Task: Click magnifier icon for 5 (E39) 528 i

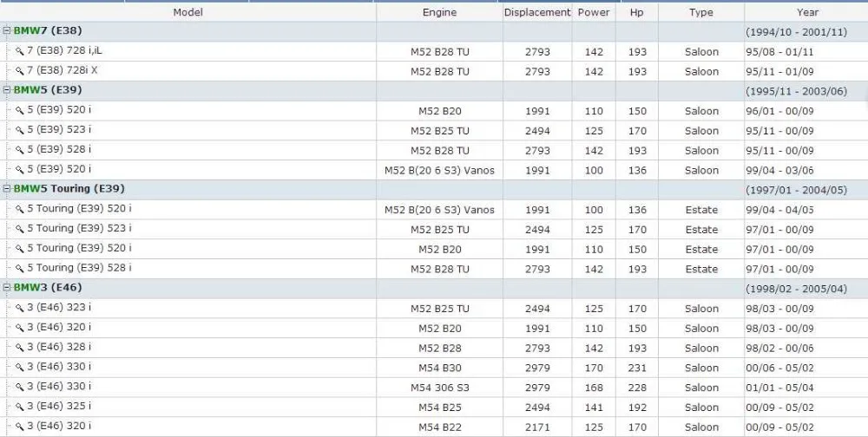Action: tap(19, 151)
